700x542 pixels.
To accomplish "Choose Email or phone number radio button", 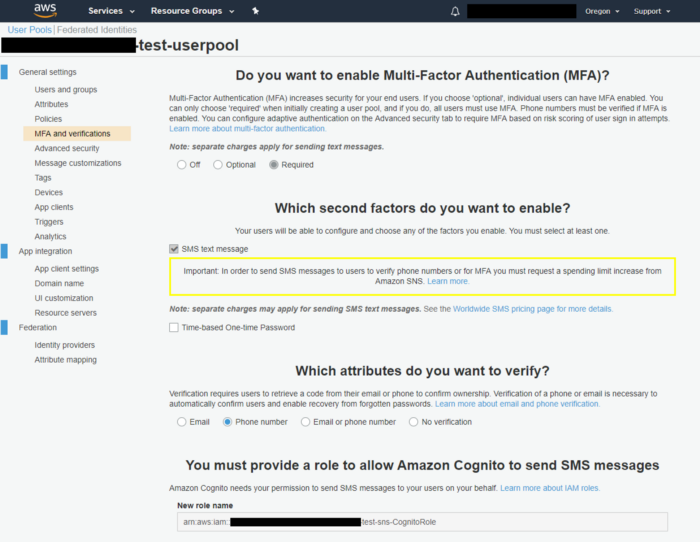I will [305, 422].
